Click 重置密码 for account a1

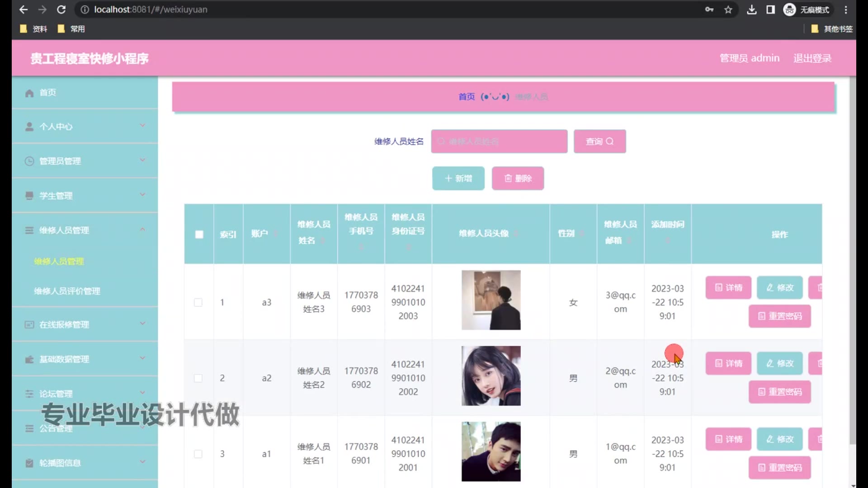[x=780, y=468]
